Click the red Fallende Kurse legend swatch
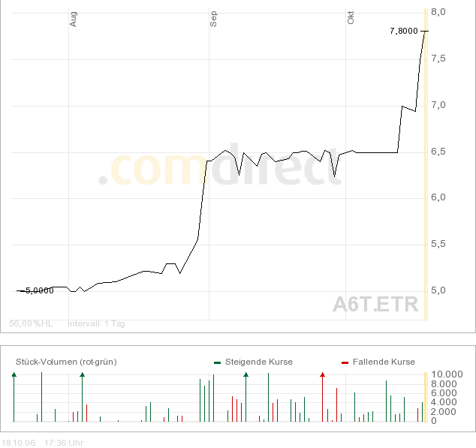 [345, 362]
